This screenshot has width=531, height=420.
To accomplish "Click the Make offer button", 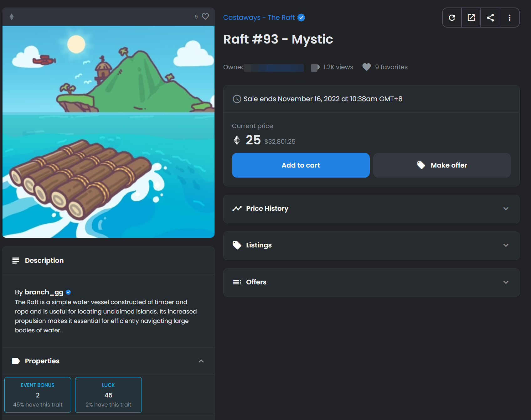I will click(442, 165).
